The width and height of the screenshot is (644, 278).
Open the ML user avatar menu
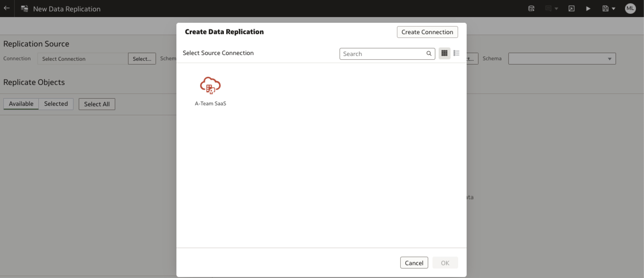630,9
